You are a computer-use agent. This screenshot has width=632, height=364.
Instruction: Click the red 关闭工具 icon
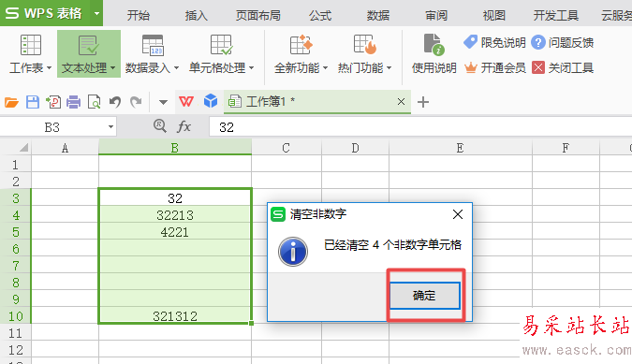(x=538, y=67)
